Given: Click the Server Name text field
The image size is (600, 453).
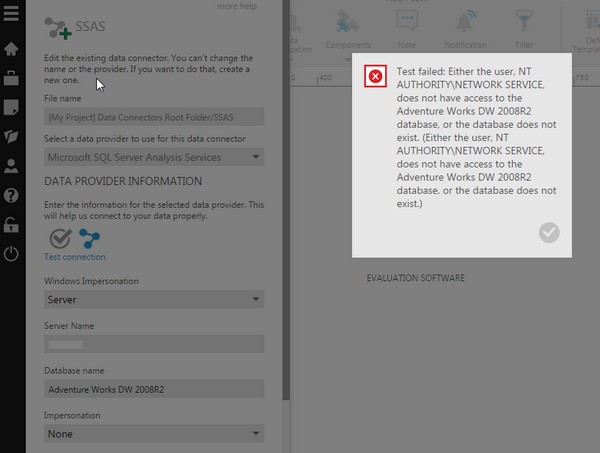Looking at the screenshot, I should (x=154, y=344).
